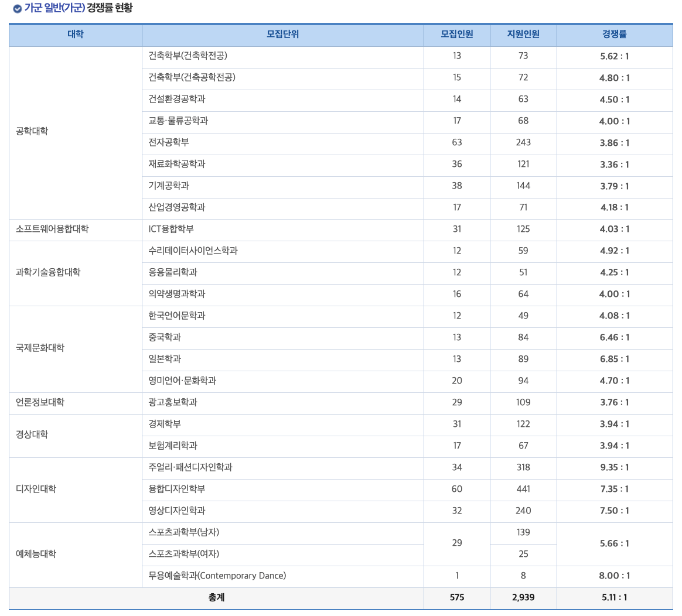This screenshot has height=616, width=682.
Task: Click the ICT융합학부 cell
Action: [170, 230]
